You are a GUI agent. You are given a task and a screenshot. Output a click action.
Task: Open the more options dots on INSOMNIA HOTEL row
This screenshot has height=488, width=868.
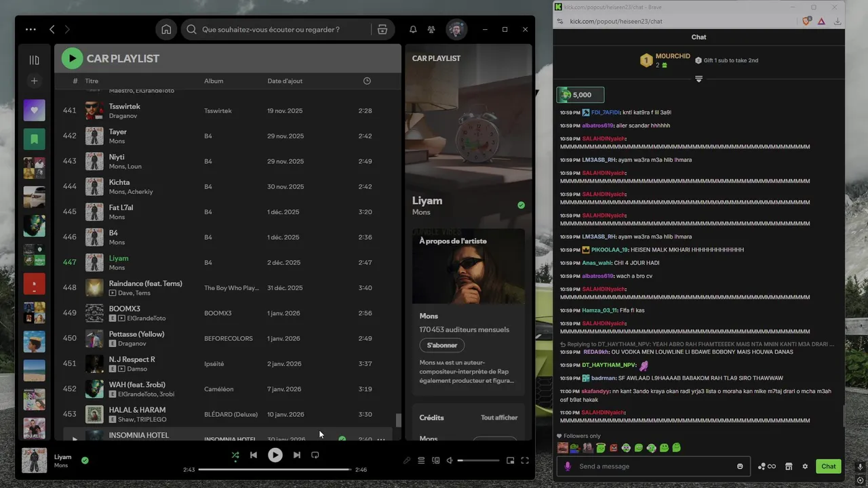coord(381,439)
